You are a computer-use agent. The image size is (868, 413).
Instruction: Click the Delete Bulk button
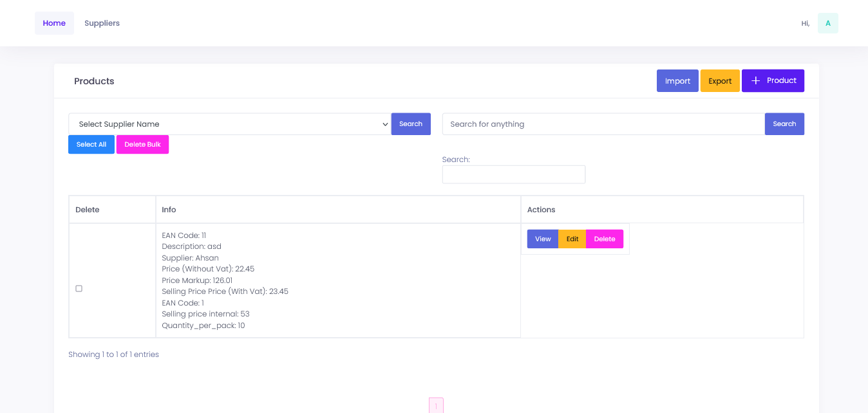[142, 145]
